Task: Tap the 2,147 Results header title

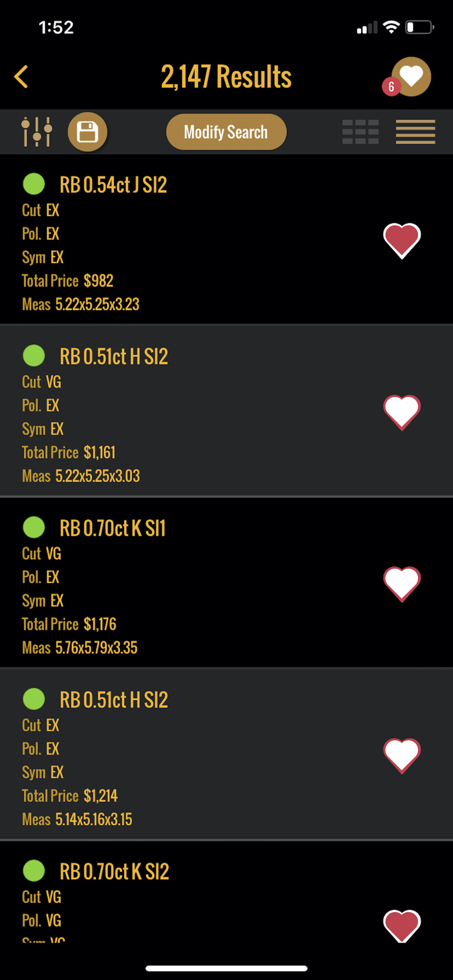Action: point(226,77)
